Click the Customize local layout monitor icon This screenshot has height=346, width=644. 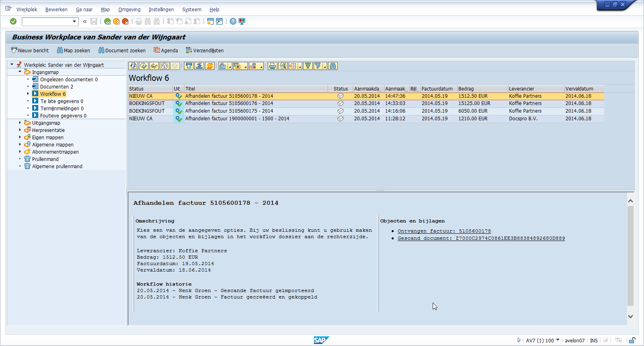pos(242,21)
